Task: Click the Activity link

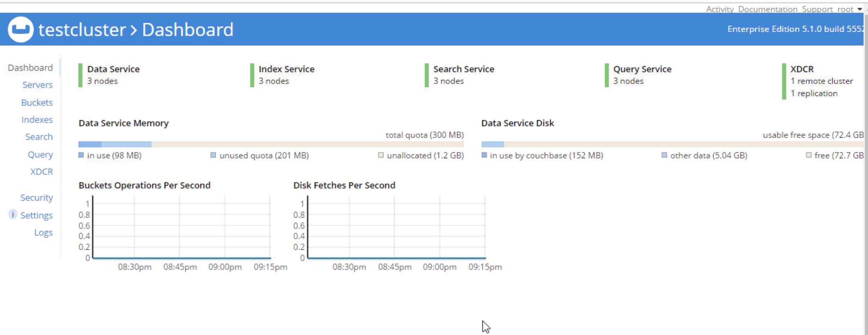Action: coord(720,9)
